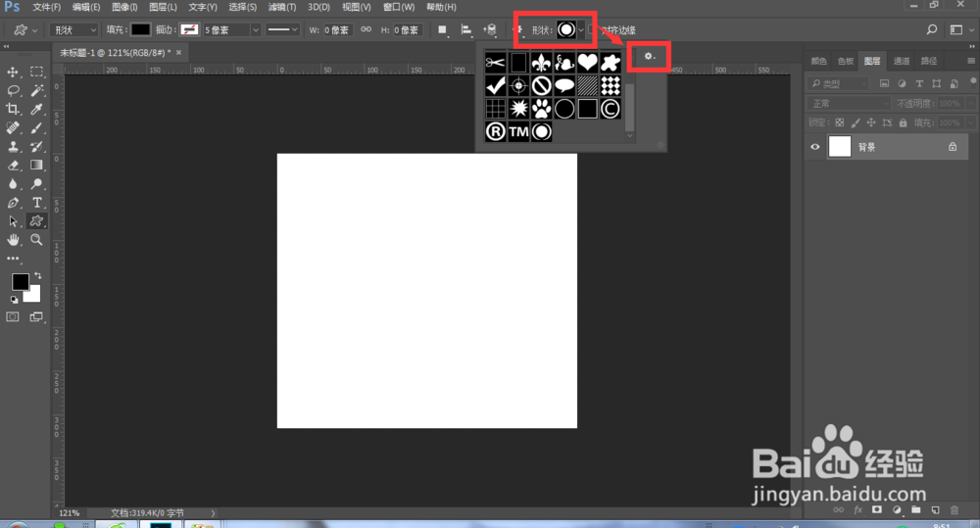Screen dimensions: 980x528
Task: Change the screen mode
Action: pyautogui.click(x=36, y=316)
